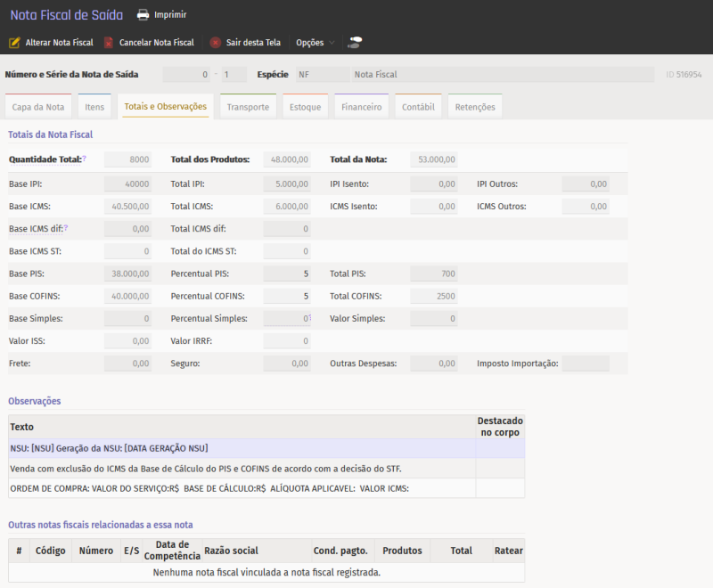
Task: Select the NSU observation row in Observações
Action: 242,448
